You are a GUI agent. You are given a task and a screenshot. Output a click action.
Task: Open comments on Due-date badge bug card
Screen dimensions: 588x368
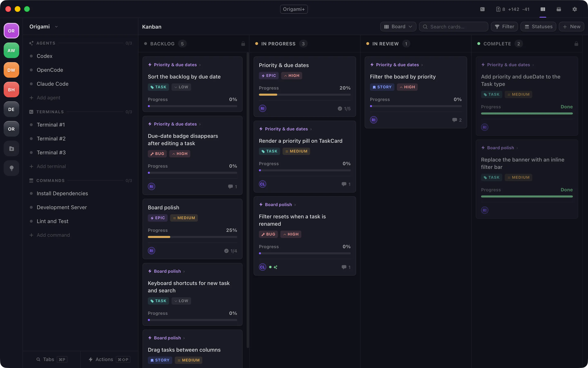tap(232, 187)
